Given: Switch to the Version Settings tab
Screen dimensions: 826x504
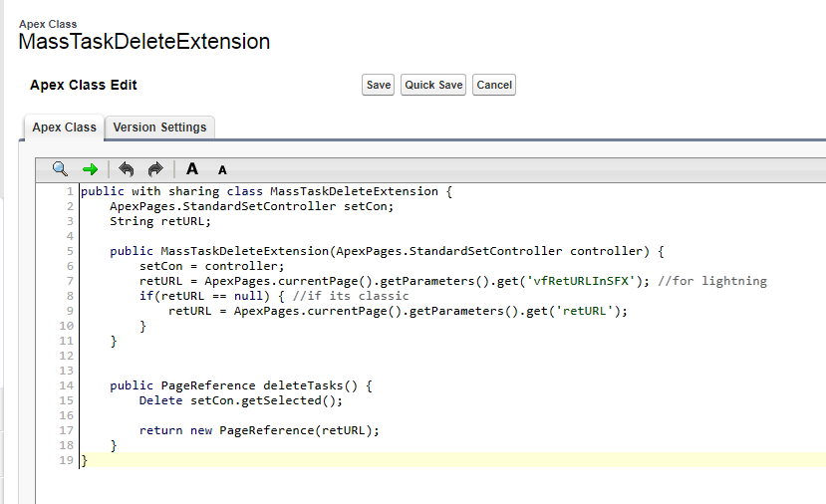Looking at the screenshot, I should (x=159, y=127).
